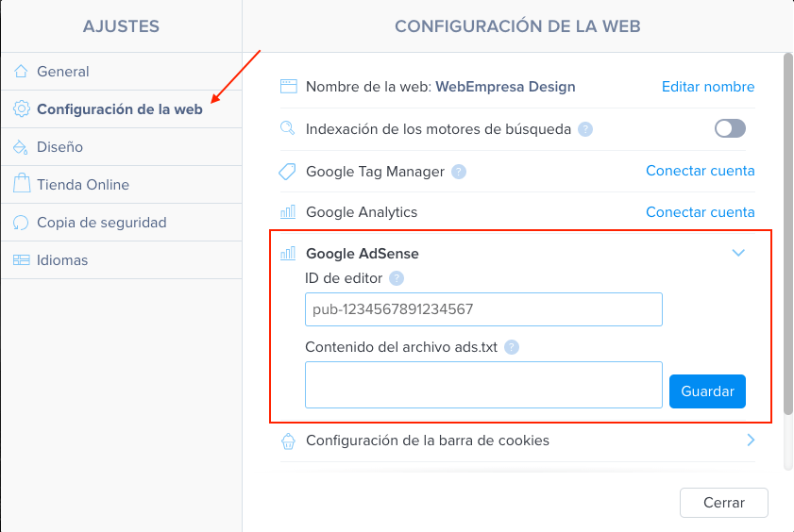Click the WebEmpresa Design site name
Screen dimensions: 794x532
coord(505,87)
